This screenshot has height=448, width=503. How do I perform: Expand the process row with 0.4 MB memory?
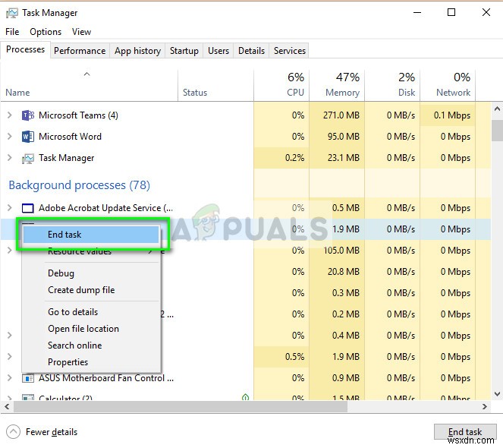tap(10, 336)
